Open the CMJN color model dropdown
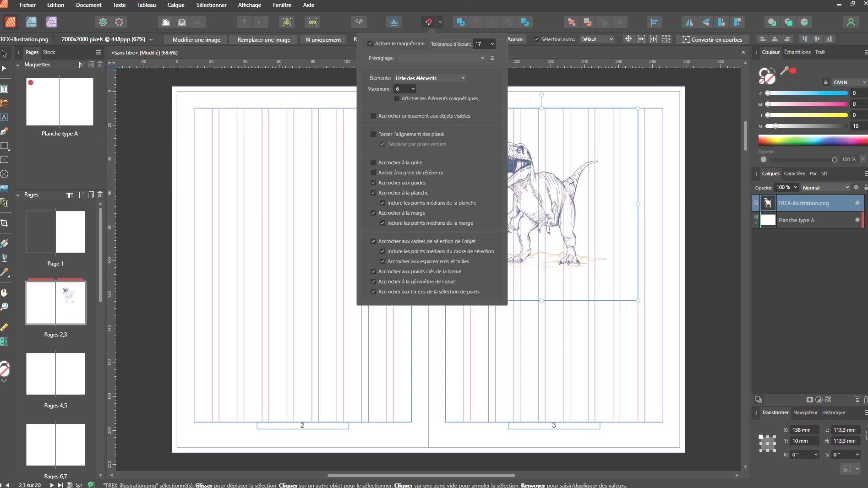This screenshot has height=488, width=868. [849, 82]
